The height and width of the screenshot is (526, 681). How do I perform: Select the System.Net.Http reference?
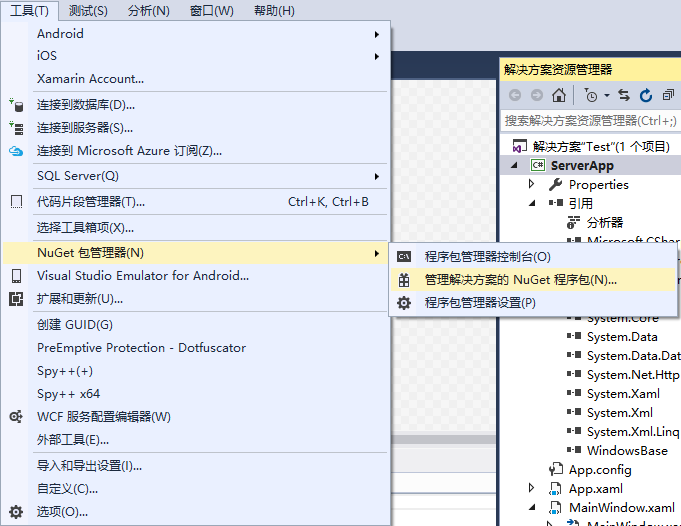(x=633, y=375)
